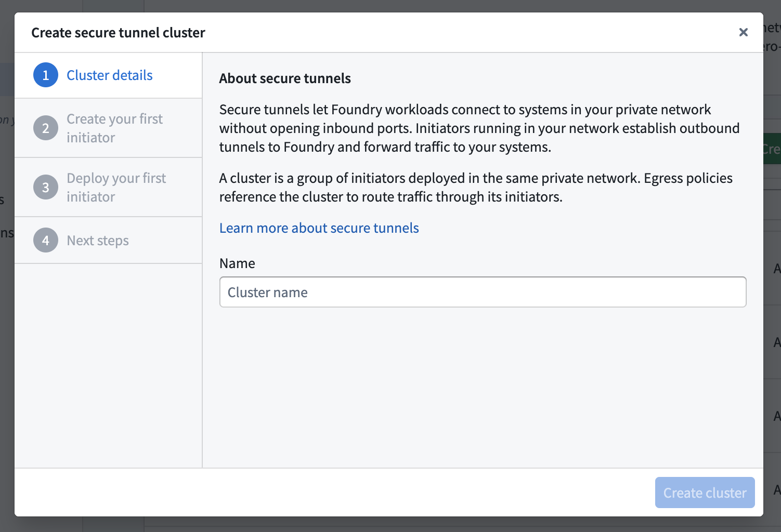Focus the Cluster name input field
The image size is (781, 532).
point(483,292)
